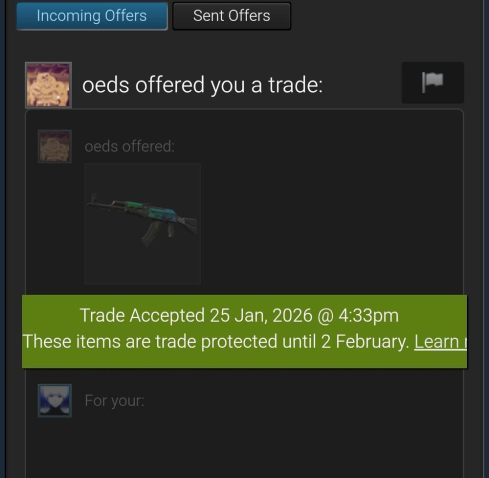Report this trade using the flag icon
The image size is (489, 478).
coord(432,82)
